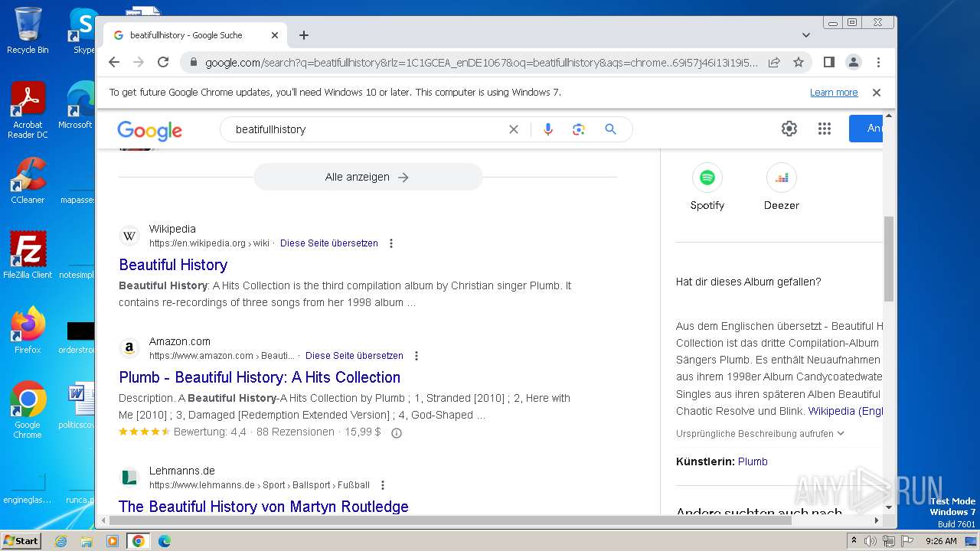
Task: Open the Chrome three-dot menu
Action: [x=878, y=62]
